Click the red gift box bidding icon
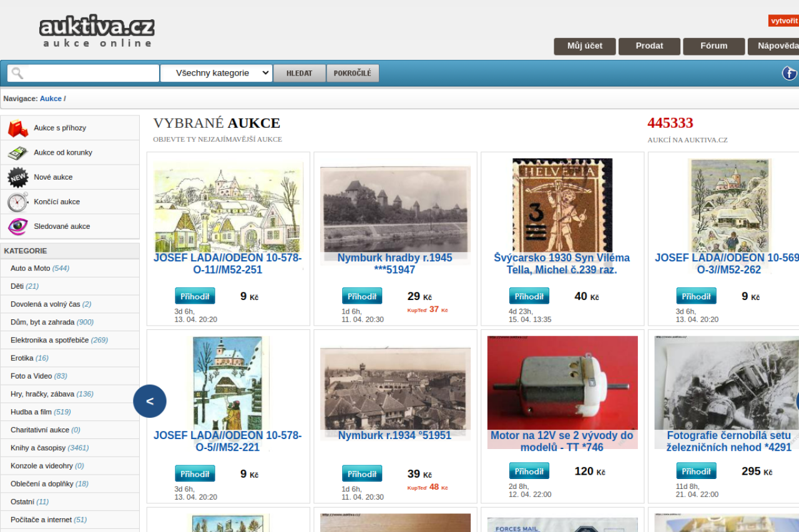This screenshot has height=532, width=799. pyautogui.click(x=17, y=128)
